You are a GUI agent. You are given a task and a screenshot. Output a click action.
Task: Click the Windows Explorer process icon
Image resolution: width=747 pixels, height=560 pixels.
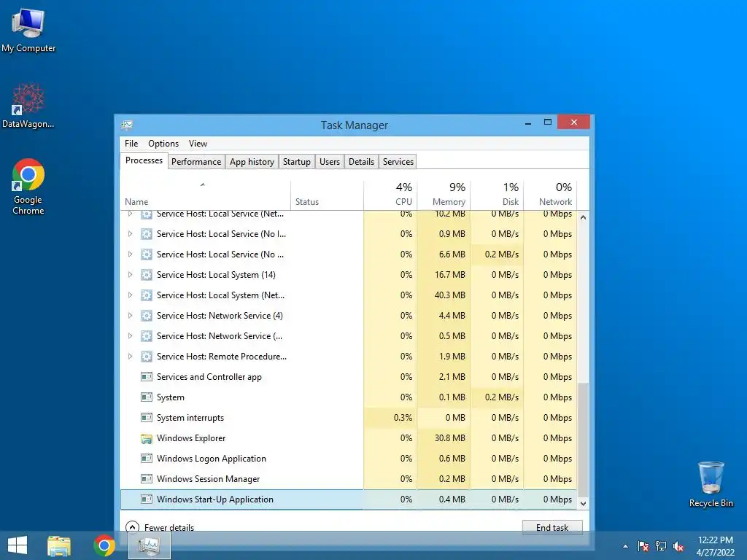tap(146, 438)
